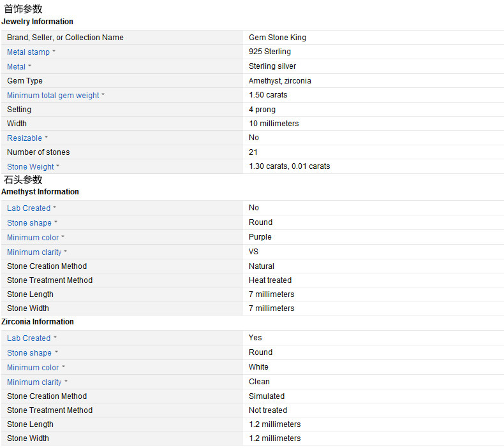
Task: Click the Gem Stone King brand value
Action: click(277, 38)
